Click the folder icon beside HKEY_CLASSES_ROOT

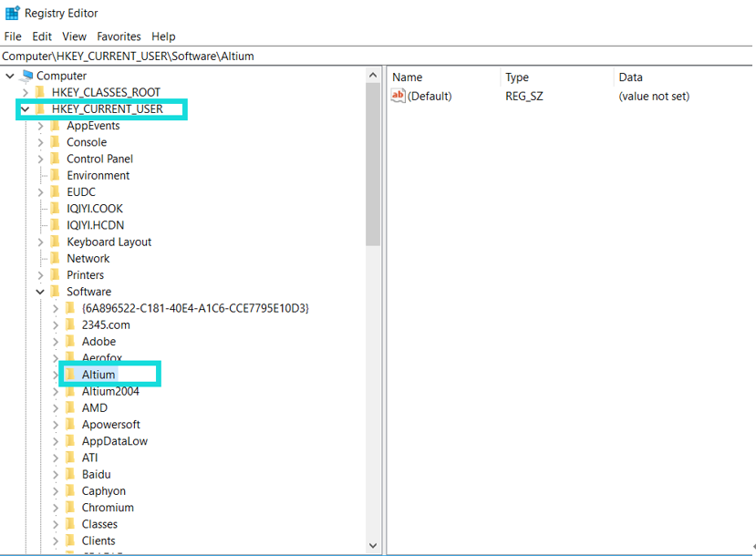39,92
